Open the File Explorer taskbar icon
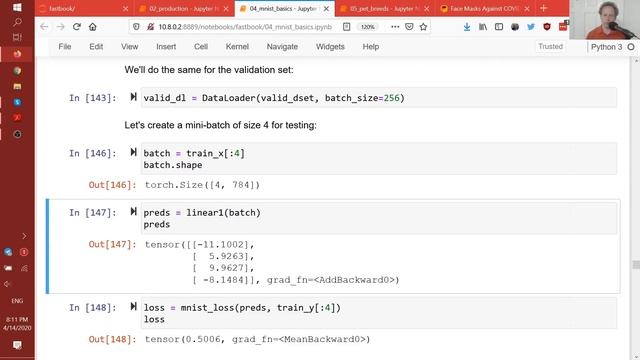640x360 pixels. 17,87
